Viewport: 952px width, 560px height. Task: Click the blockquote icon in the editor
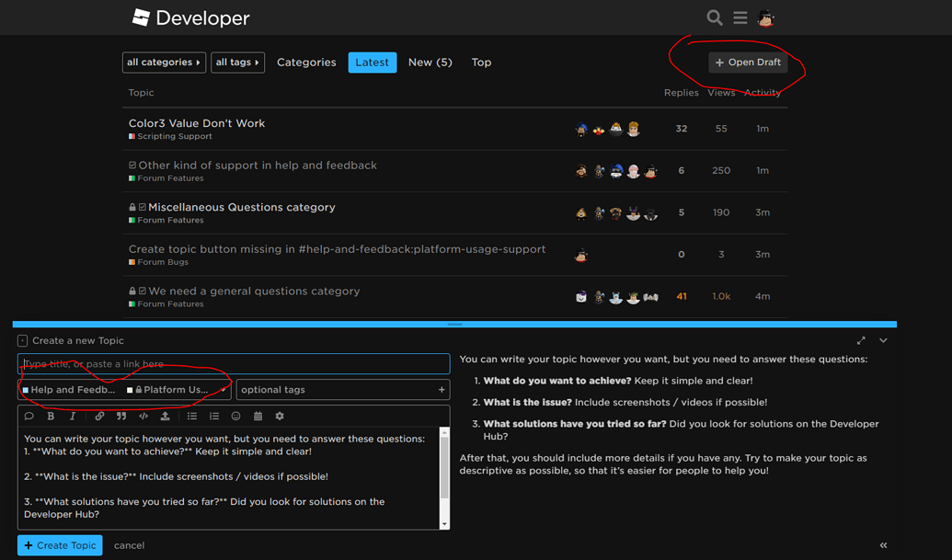(x=120, y=416)
